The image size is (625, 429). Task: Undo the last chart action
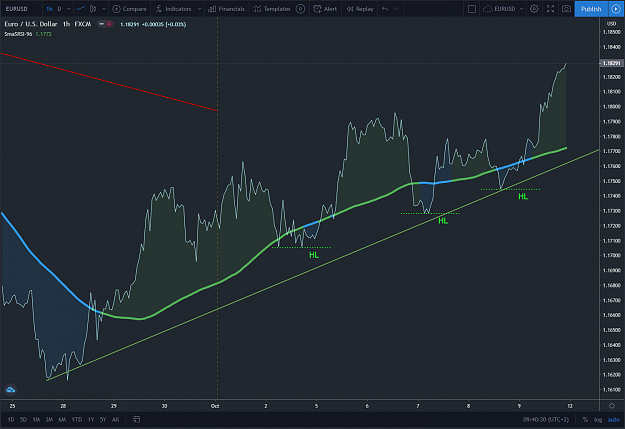point(385,8)
